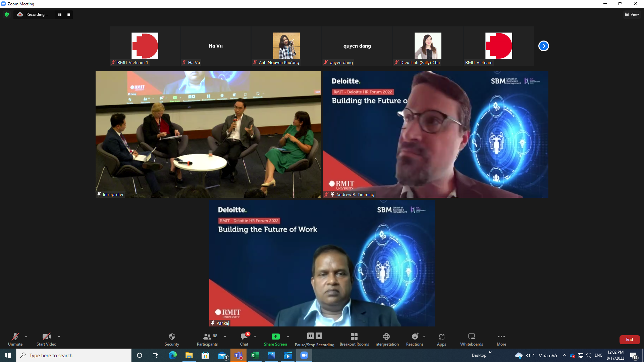Open the Reactions picker
Image resolution: width=644 pixels, height=362 pixels.
415,339
